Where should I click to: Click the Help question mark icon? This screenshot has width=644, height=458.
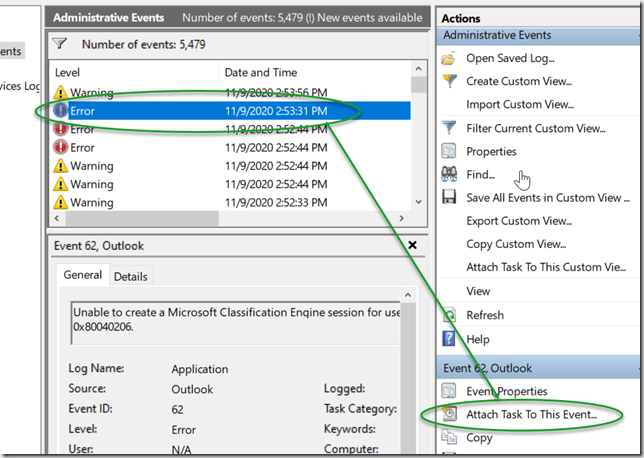click(448, 339)
